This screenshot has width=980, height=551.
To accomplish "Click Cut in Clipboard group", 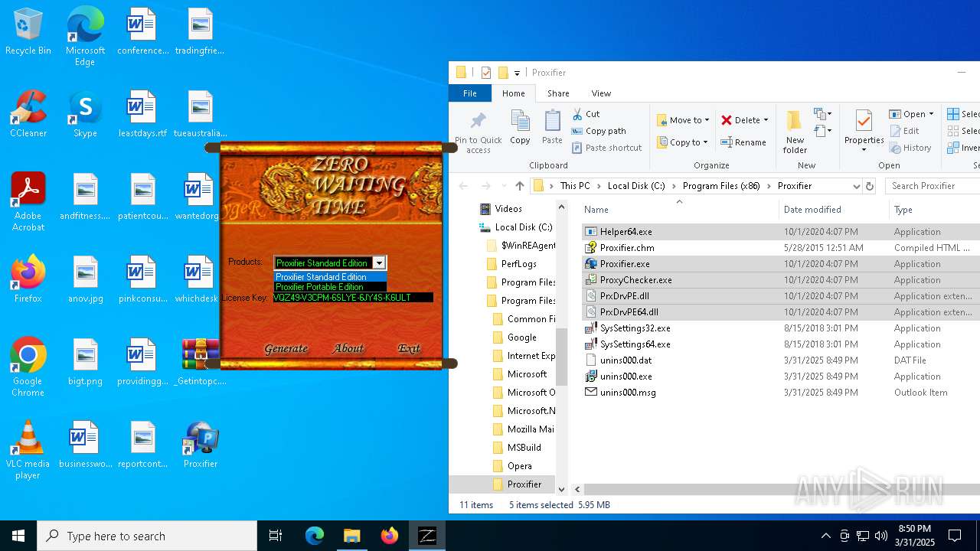I will pos(586,114).
